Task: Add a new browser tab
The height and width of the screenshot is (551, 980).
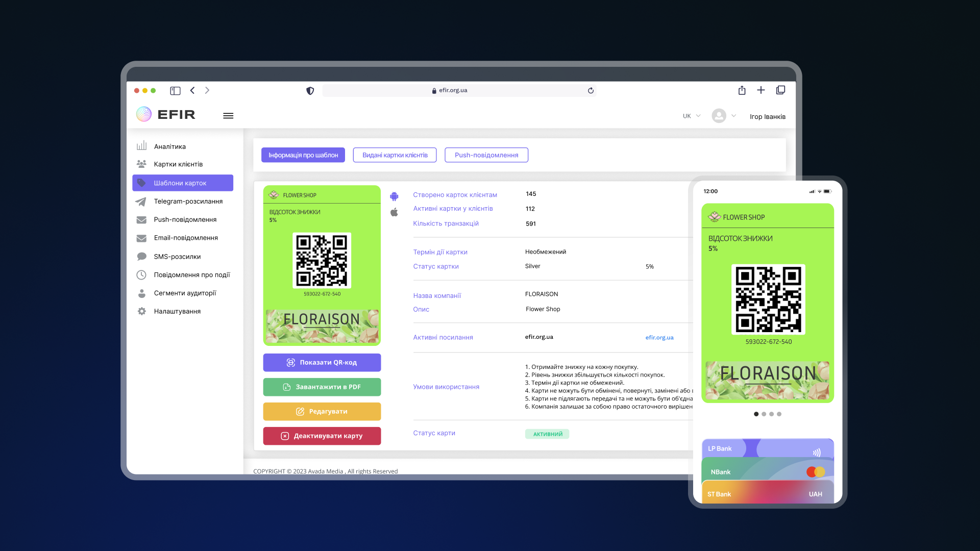Action: click(761, 90)
